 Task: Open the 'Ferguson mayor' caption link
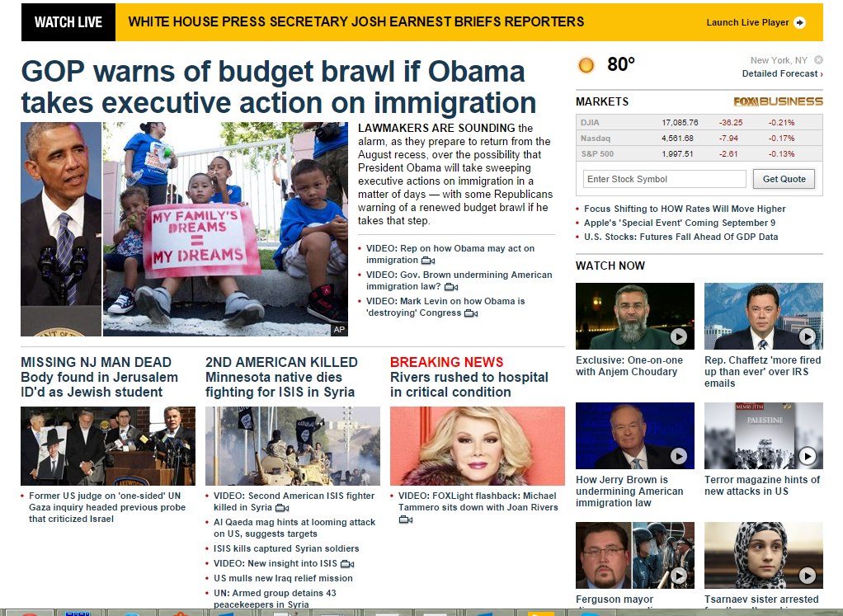tap(615, 600)
